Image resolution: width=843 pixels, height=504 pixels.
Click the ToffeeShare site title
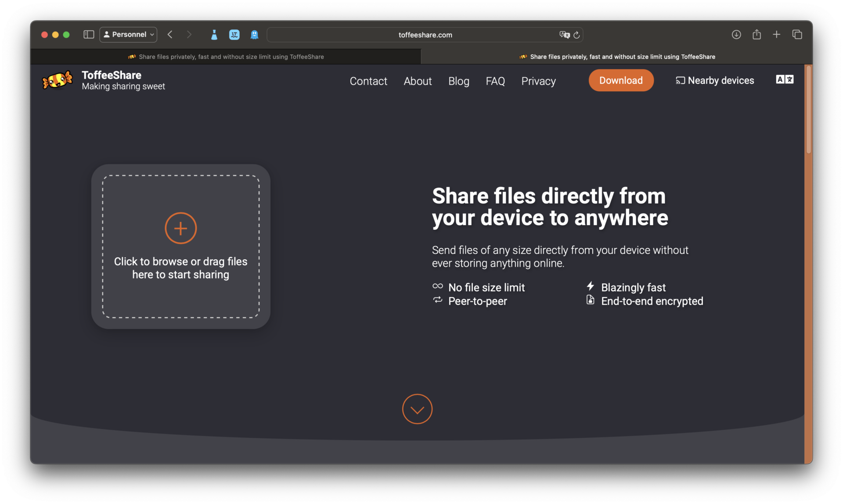pyautogui.click(x=112, y=75)
